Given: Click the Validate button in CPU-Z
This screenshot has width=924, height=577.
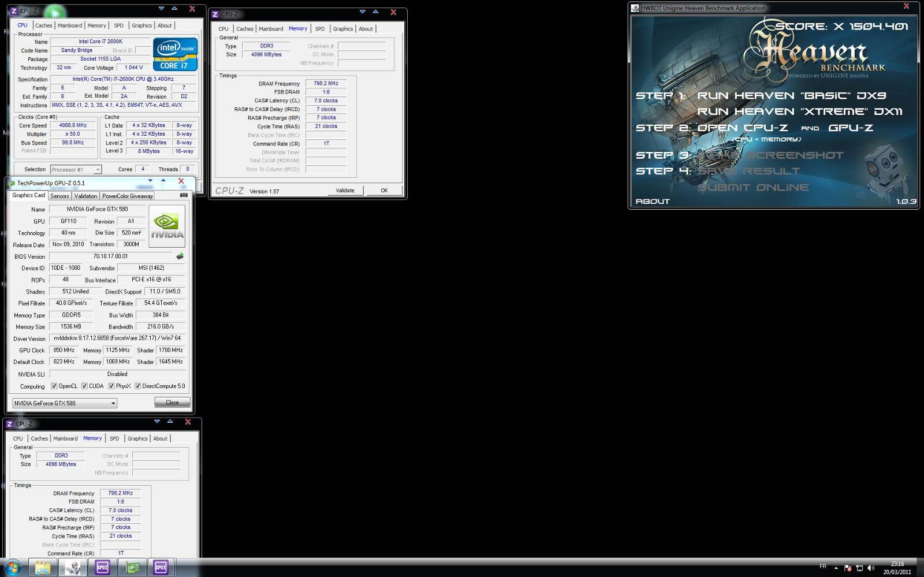Looking at the screenshot, I should 345,190.
